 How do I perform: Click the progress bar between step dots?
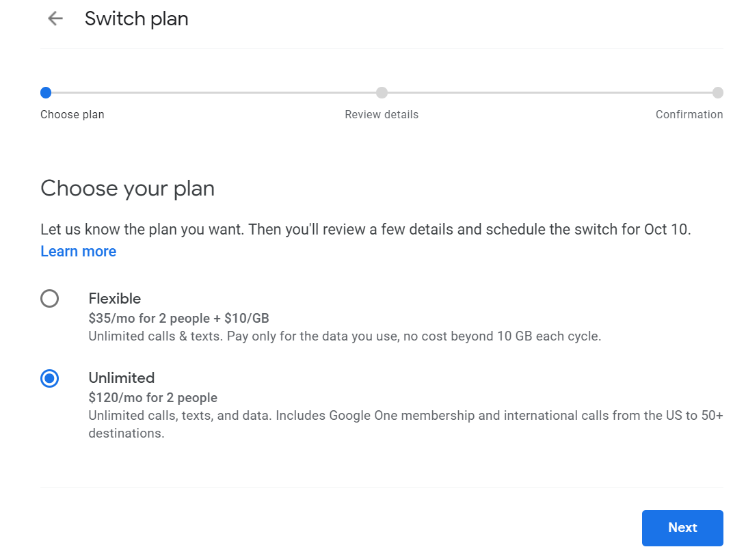[212, 92]
